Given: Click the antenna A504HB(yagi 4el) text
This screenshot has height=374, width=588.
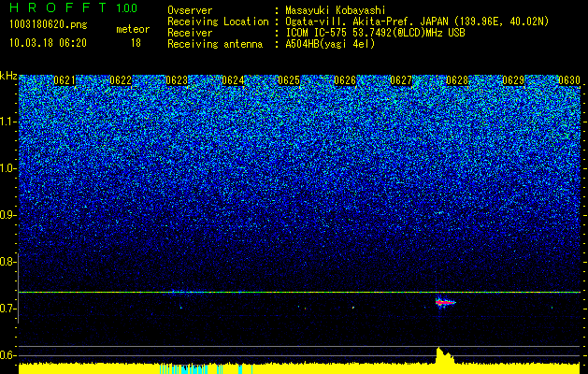Looking at the screenshot, I should (330, 44).
